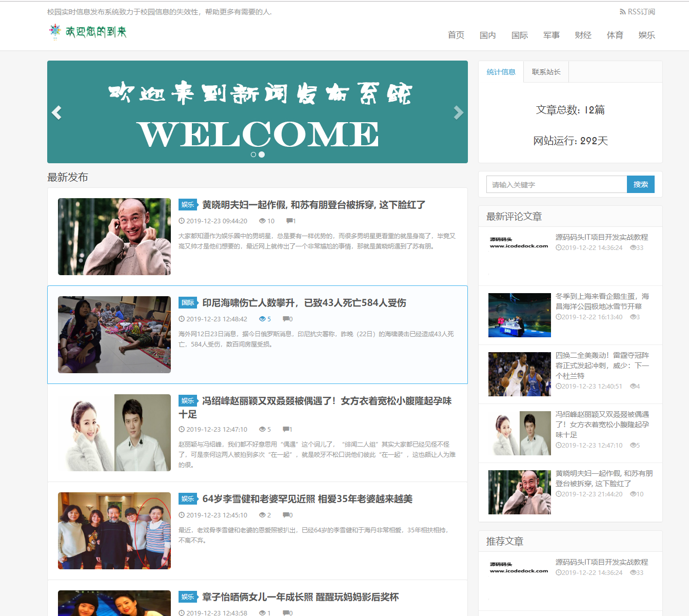The height and width of the screenshot is (616, 689).
Task: Select the 娱乐 category badge on 64岁李雪健 article
Action: click(x=188, y=498)
